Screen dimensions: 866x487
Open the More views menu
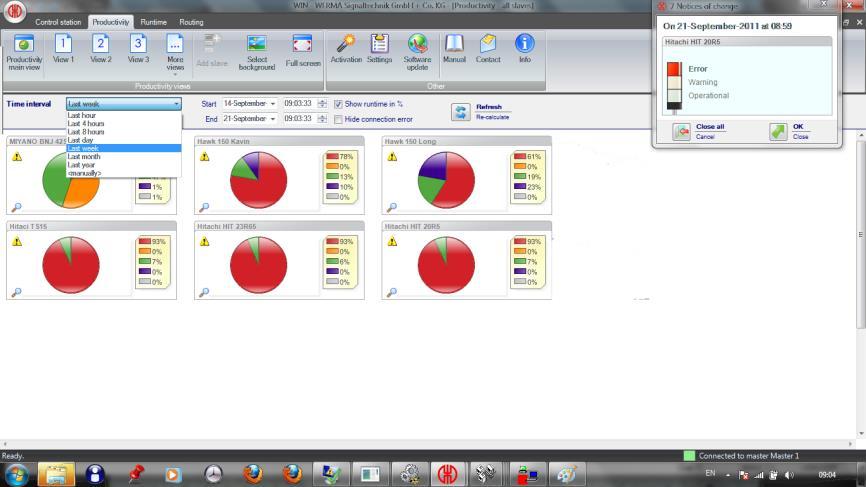pyautogui.click(x=175, y=54)
